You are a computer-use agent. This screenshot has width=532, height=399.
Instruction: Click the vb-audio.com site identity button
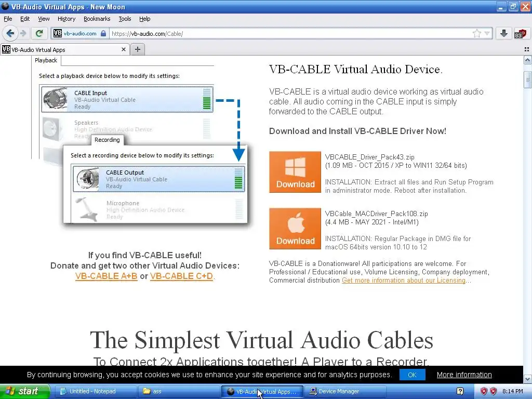coord(80,33)
